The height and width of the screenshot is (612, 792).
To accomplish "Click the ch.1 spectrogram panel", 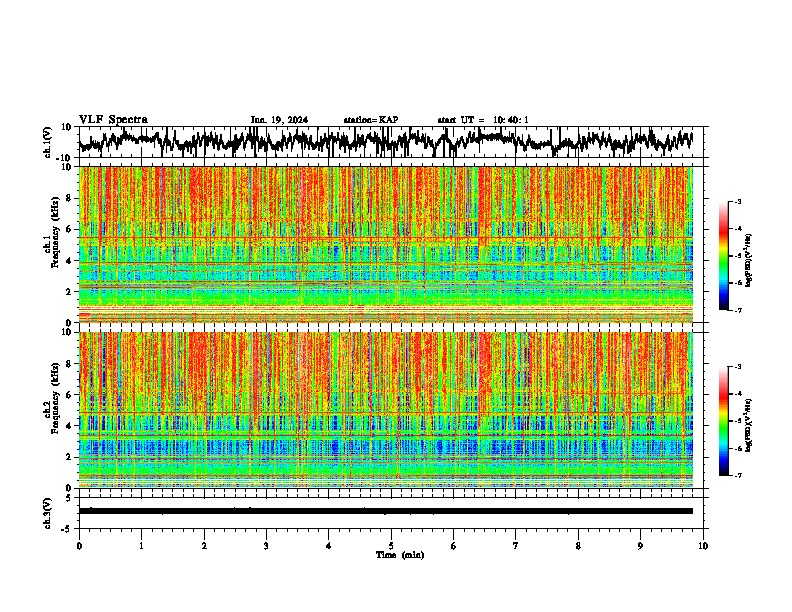I will [x=386, y=244].
